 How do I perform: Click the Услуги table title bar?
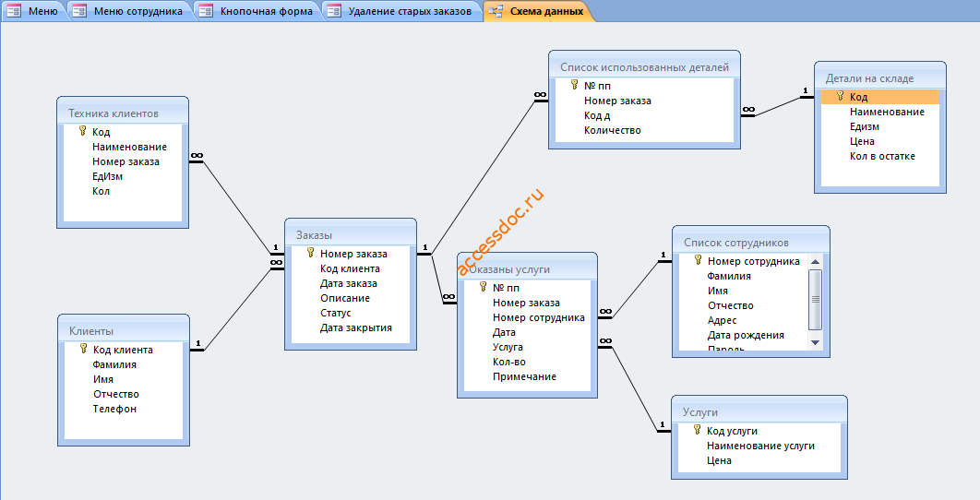[759, 411]
